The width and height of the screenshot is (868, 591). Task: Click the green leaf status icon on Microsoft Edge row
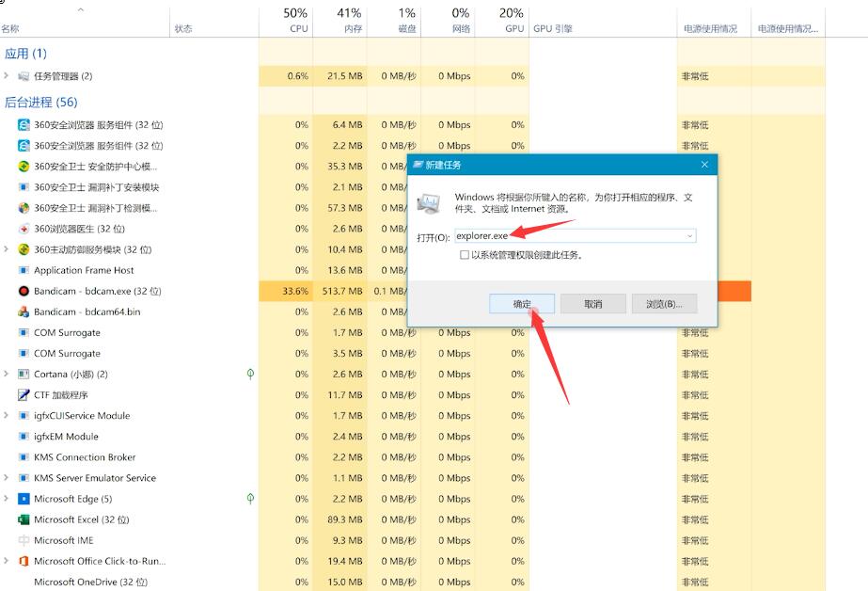coord(250,499)
